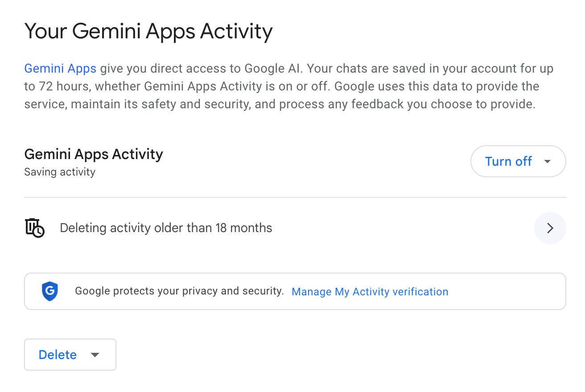Turn off Gemini Apps Activity saving
The width and height of the screenshot is (585, 392).
[x=508, y=161]
